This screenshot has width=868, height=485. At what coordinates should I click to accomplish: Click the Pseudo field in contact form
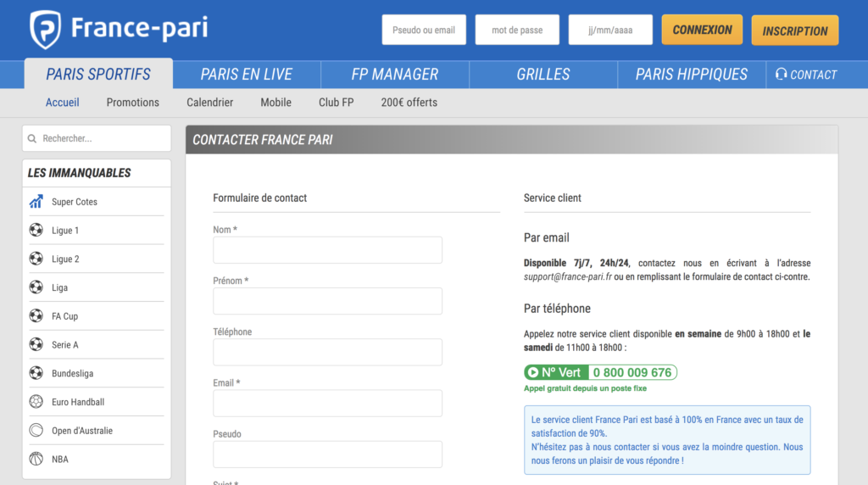(x=328, y=454)
